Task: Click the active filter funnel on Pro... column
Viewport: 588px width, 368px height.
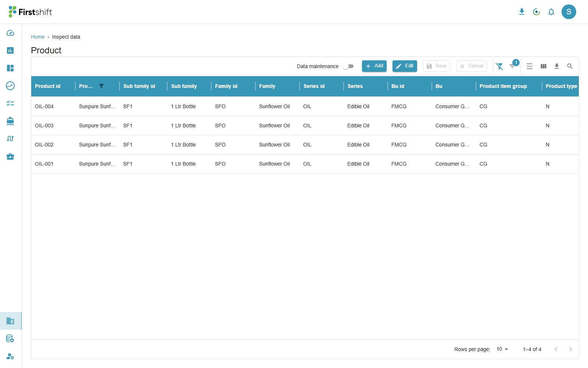Action: coord(101,86)
